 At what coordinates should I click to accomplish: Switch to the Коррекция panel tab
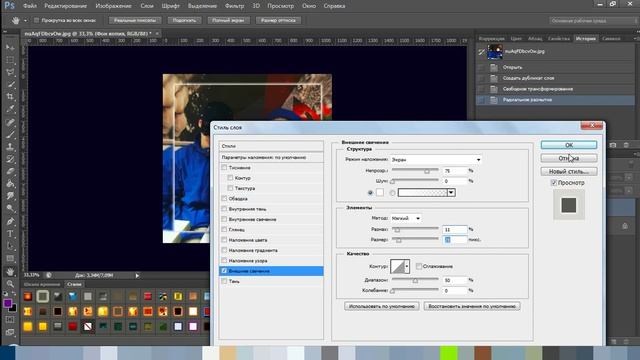[x=491, y=38]
